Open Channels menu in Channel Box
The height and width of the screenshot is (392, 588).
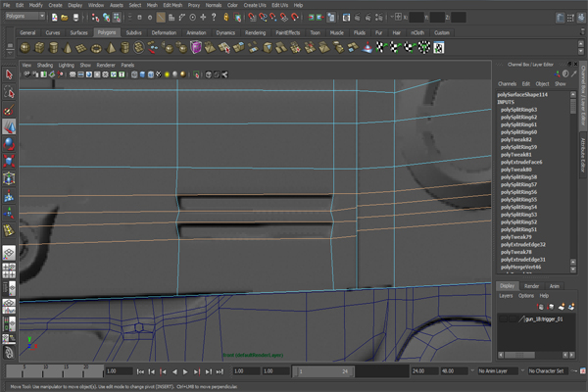[507, 83]
